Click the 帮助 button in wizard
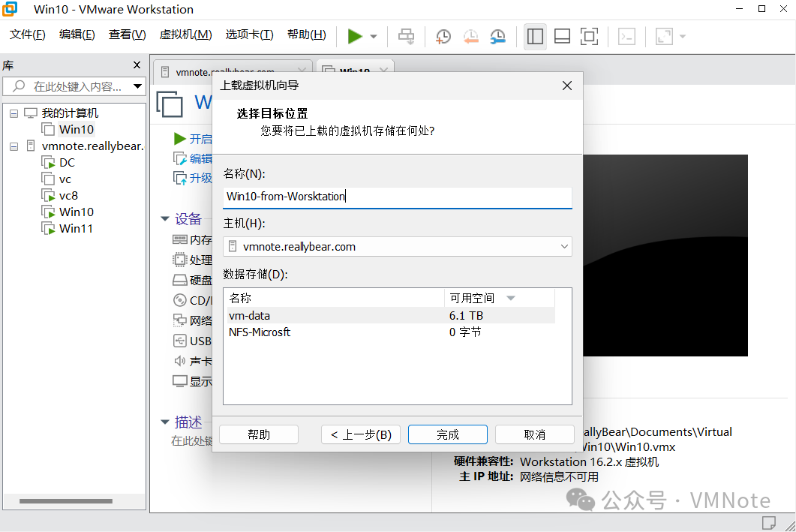 coord(259,434)
